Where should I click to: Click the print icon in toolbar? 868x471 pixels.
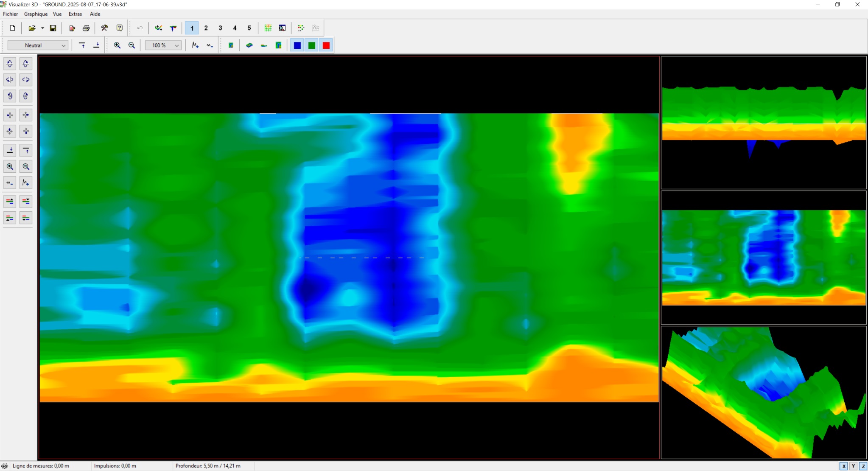pos(86,28)
